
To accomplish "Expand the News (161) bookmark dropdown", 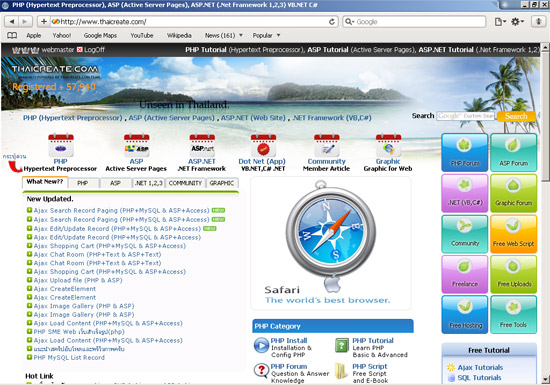I will (x=241, y=35).
